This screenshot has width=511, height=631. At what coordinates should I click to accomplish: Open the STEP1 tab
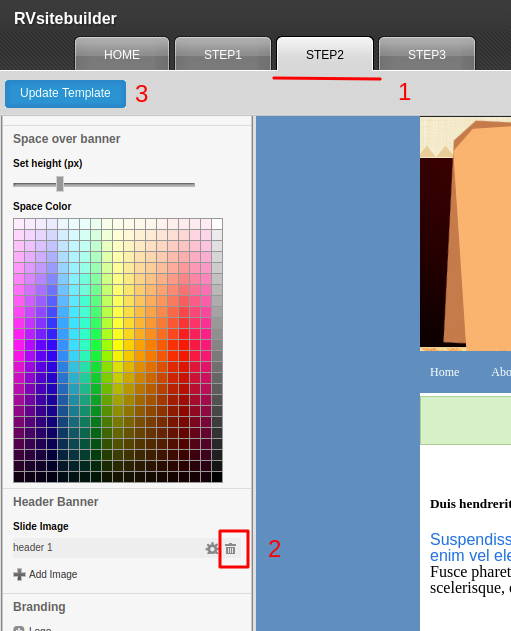pyautogui.click(x=223, y=54)
